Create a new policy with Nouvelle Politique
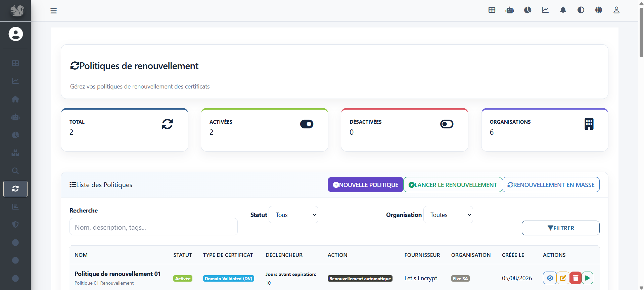 365,185
